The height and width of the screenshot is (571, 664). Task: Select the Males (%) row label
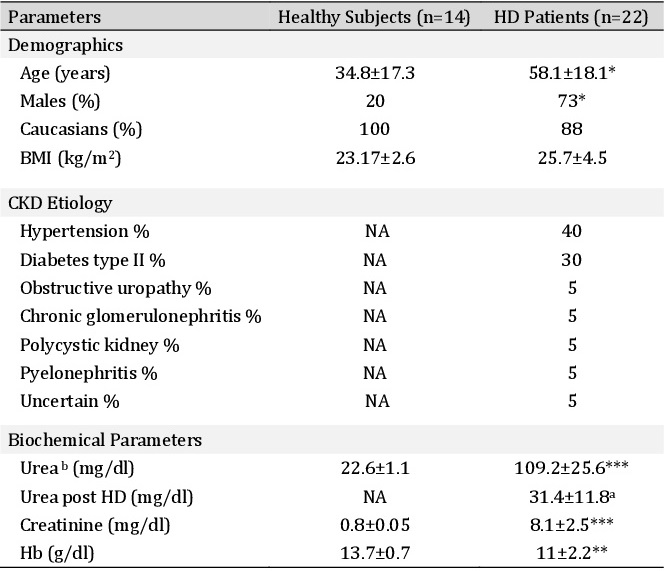pos(60,101)
